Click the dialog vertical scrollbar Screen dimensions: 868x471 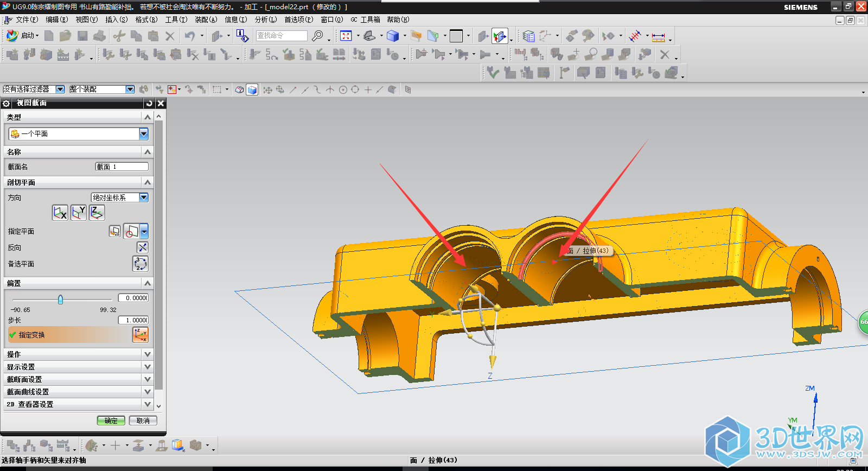(x=159, y=260)
